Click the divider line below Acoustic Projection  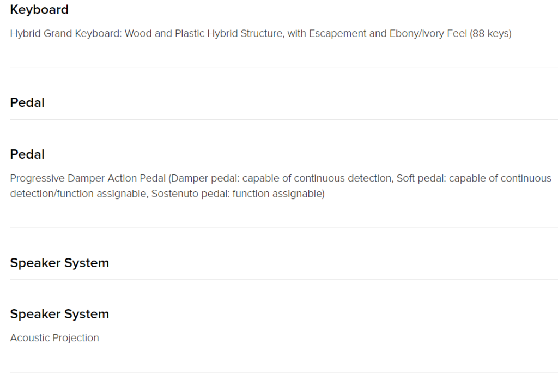284,372
